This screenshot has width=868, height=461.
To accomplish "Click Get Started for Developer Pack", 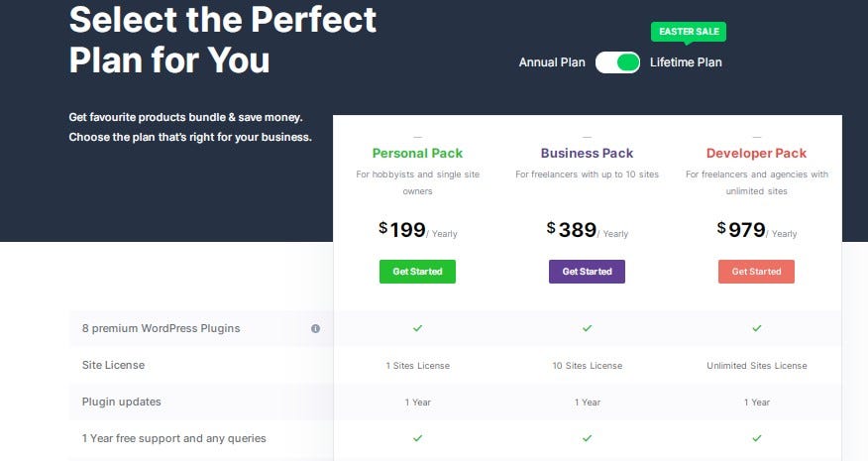I will (x=756, y=272).
